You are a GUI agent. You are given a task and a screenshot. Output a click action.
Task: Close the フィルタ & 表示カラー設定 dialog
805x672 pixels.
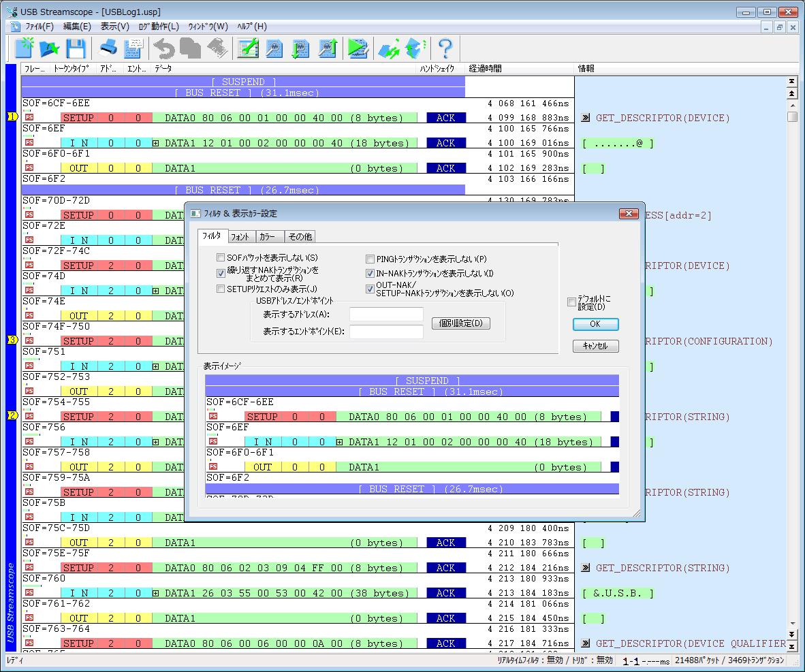pos(629,214)
